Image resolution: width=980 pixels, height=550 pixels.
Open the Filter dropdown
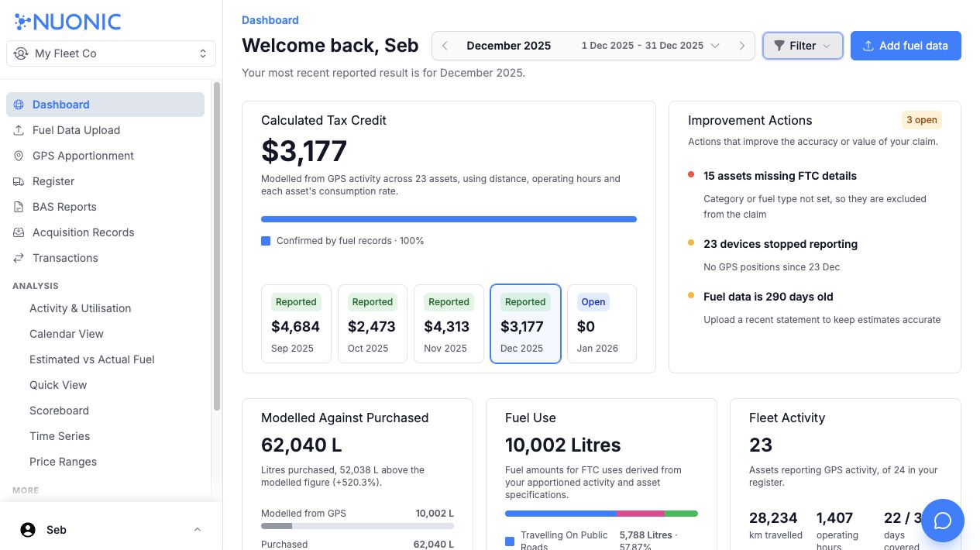[803, 46]
